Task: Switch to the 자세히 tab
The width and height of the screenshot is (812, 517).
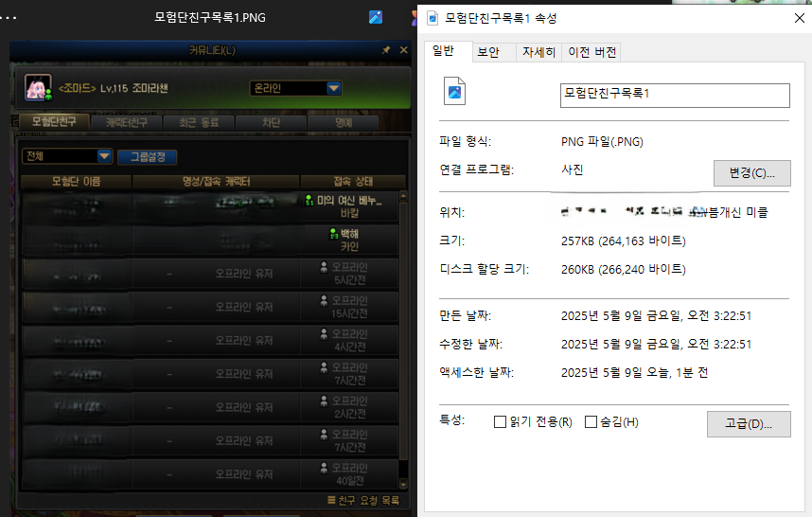Action: tap(538, 52)
